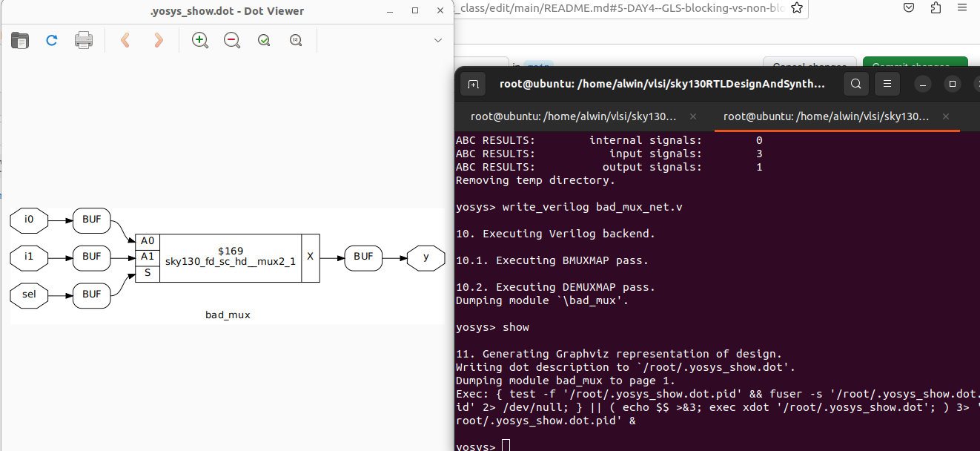Go back in Dot Viewer navigation
Image resolution: width=980 pixels, height=451 pixels.
pyautogui.click(x=125, y=41)
